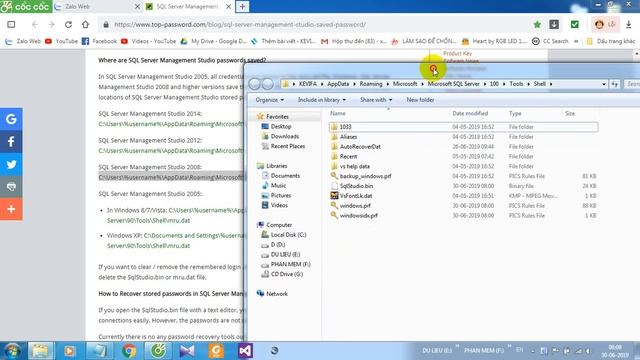Open the Coc Coc browser taskbar icon
Screen dimensions: 640x360
pos(158,351)
